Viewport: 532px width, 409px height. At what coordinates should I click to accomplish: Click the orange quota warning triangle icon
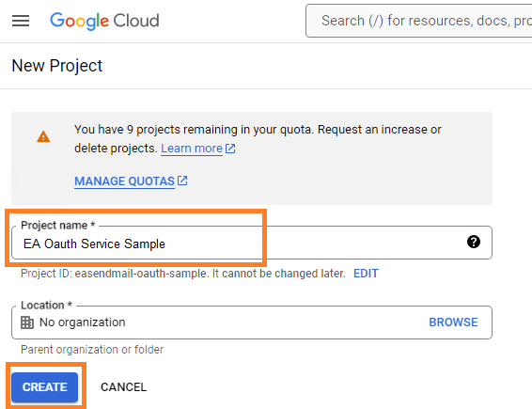43,136
